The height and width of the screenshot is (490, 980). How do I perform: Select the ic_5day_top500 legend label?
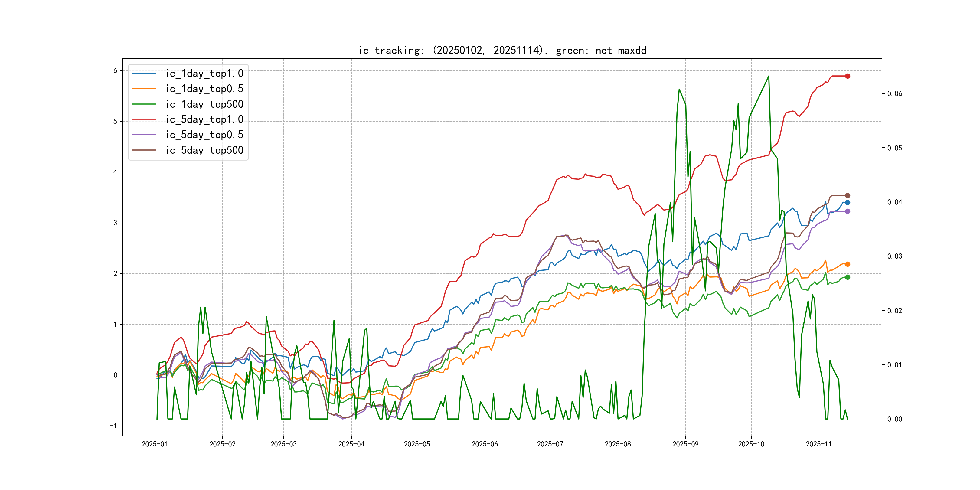[204, 150]
